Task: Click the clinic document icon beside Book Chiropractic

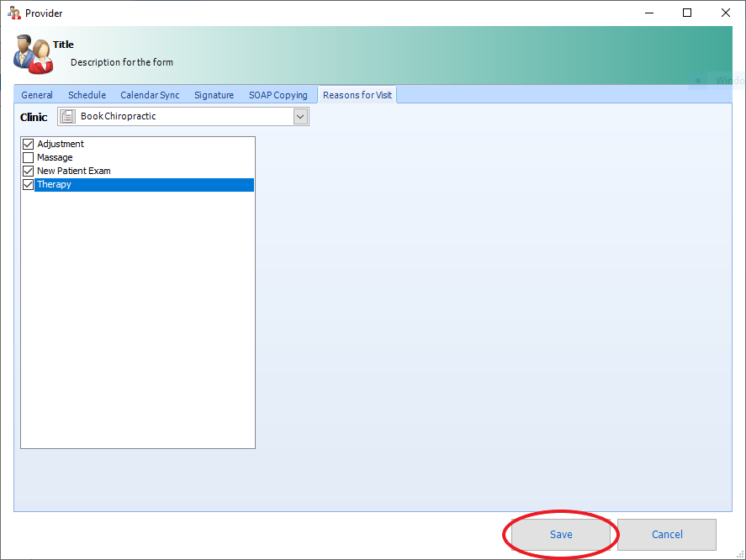Action: 68,117
